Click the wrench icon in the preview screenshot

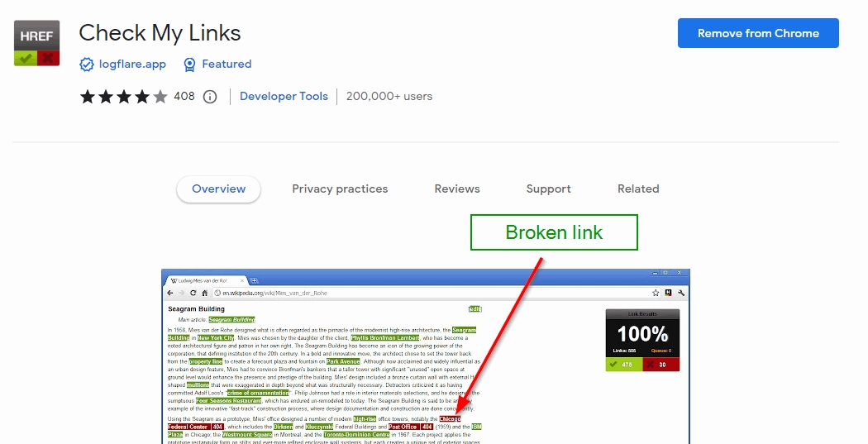click(x=681, y=293)
